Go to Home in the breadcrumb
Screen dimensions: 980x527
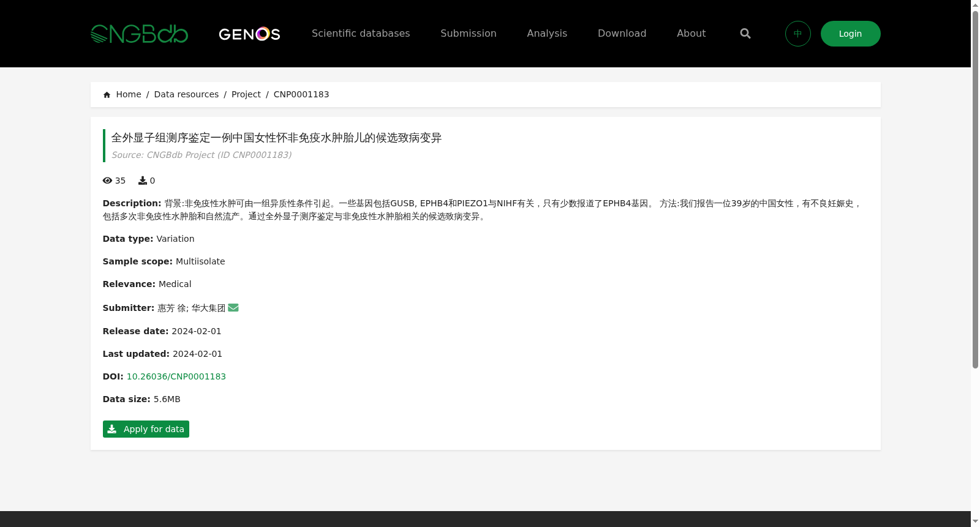tap(129, 94)
